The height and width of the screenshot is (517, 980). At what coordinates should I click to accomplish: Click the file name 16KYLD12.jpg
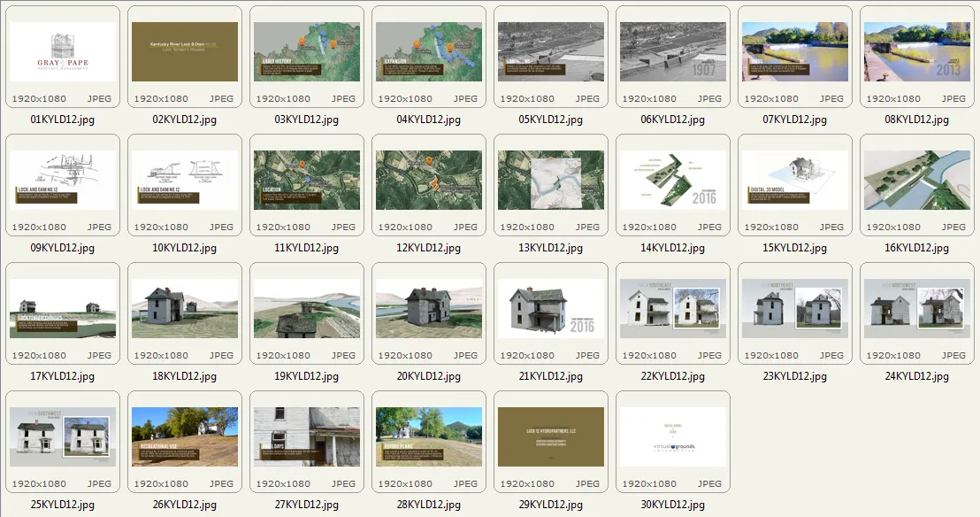(x=917, y=248)
